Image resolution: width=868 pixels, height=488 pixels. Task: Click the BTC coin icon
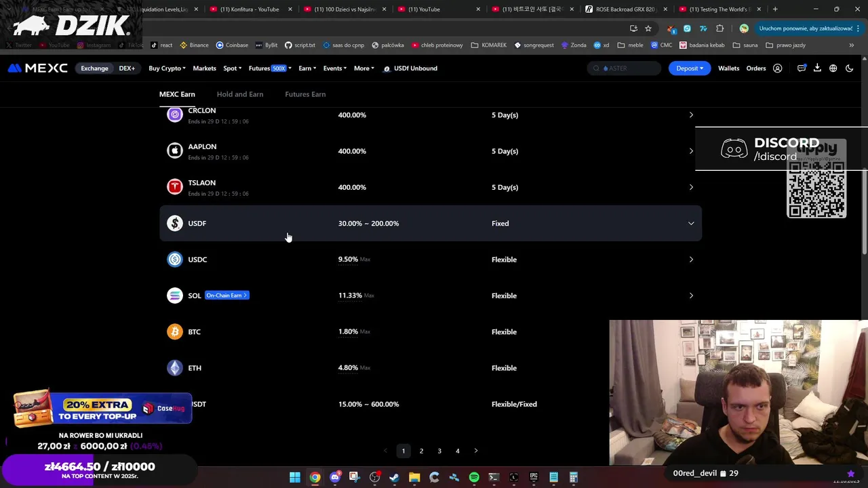click(x=175, y=331)
